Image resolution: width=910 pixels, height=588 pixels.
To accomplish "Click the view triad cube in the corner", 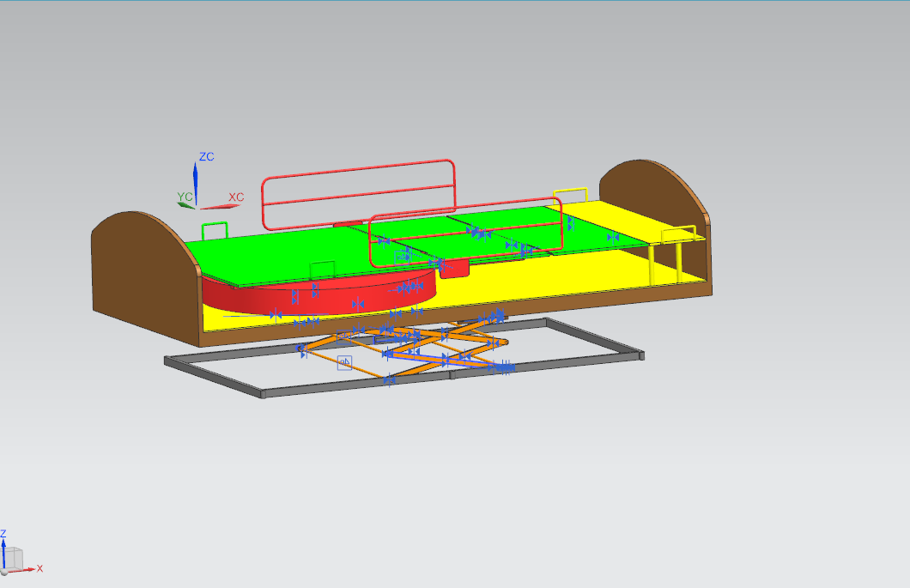I will tap(14, 559).
